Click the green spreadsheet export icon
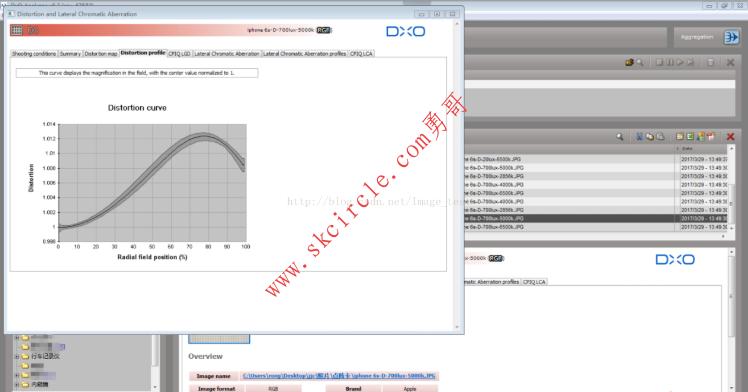The image size is (748, 392). [x=690, y=137]
